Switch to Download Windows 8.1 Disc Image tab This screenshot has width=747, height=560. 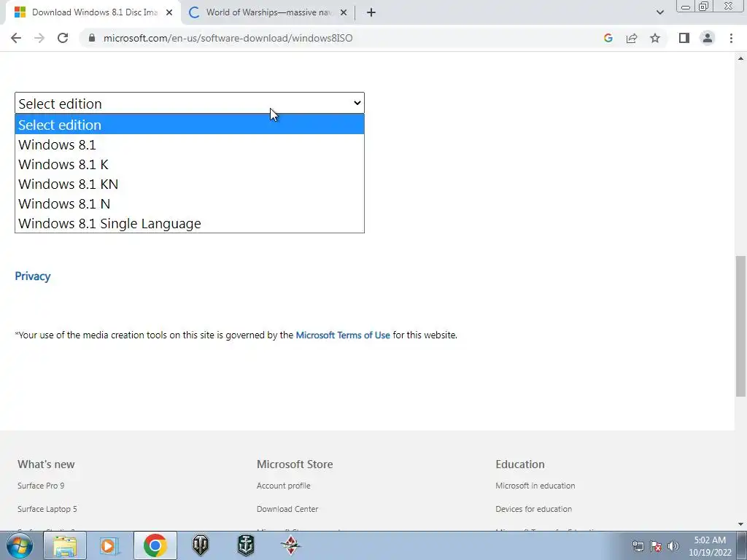pos(94,12)
